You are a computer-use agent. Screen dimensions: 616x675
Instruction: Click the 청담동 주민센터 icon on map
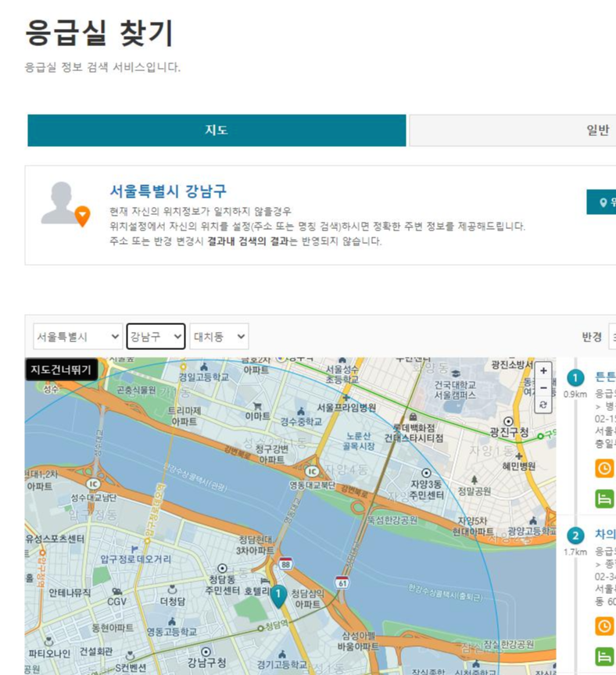222,568
